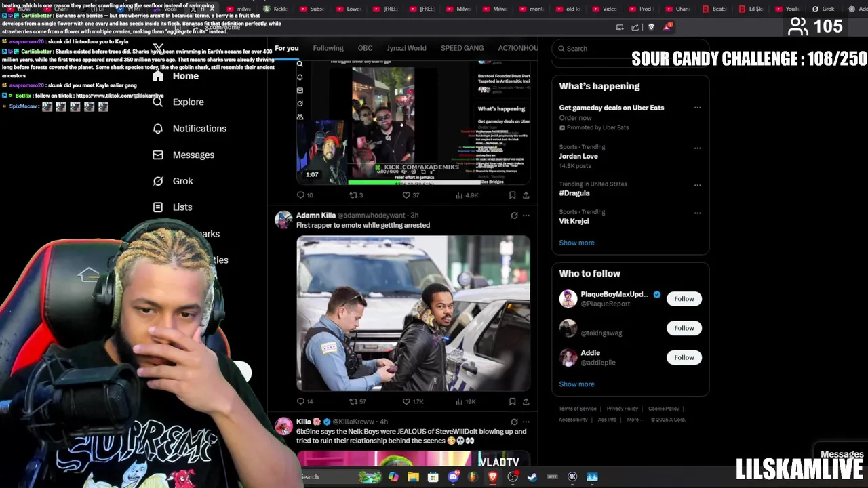Screen dimensions: 868x488
Task: Open Brave Rewards triangle icon
Action: point(668,27)
